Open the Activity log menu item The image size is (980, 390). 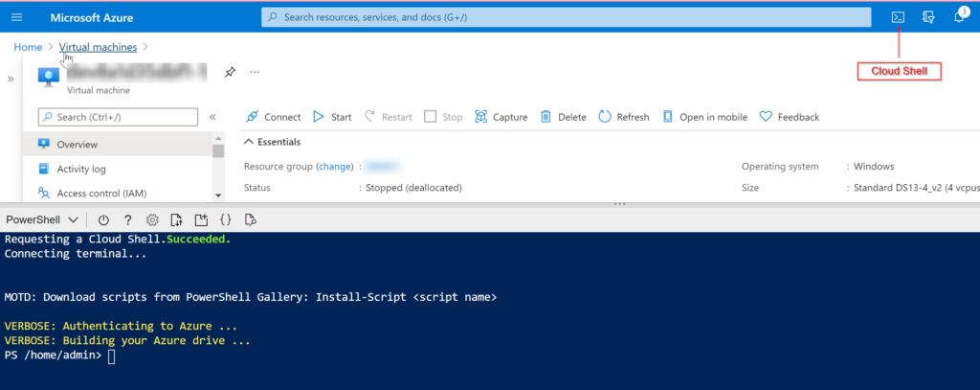pyautogui.click(x=81, y=169)
